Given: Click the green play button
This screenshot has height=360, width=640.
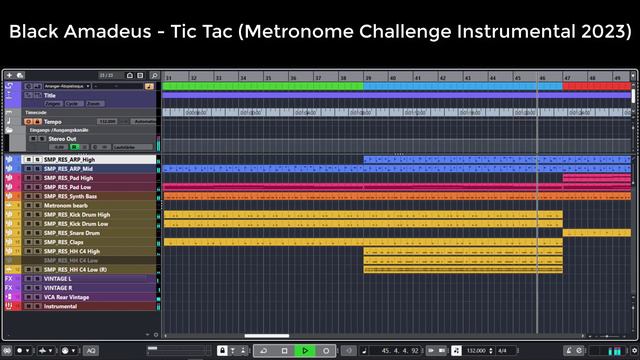Looking at the screenshot, I should pos(305,351).
